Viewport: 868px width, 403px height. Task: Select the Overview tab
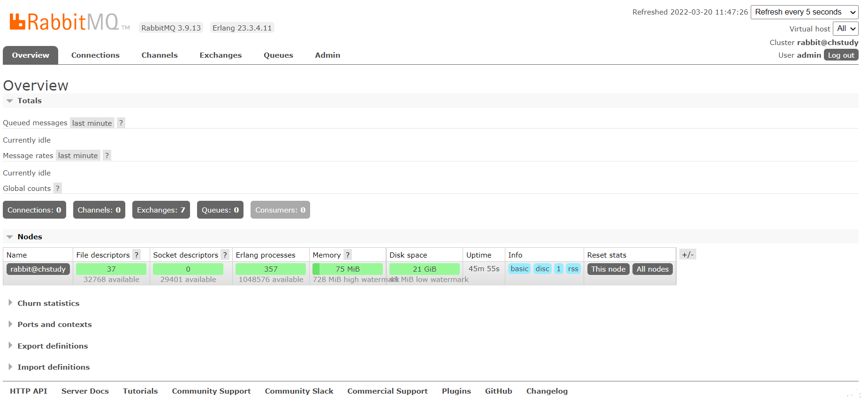click(x=30, y=55)
